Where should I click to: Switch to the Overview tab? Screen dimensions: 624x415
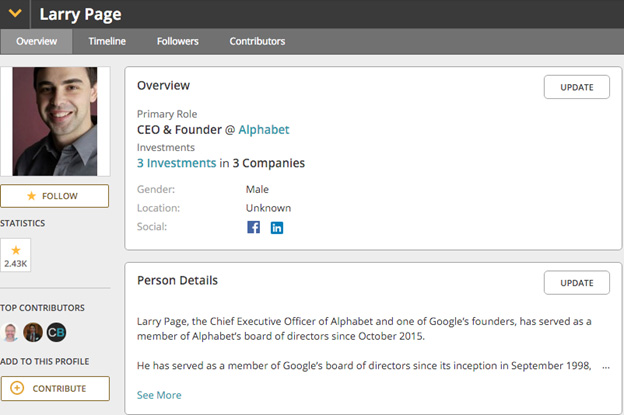tap(36, 41)
